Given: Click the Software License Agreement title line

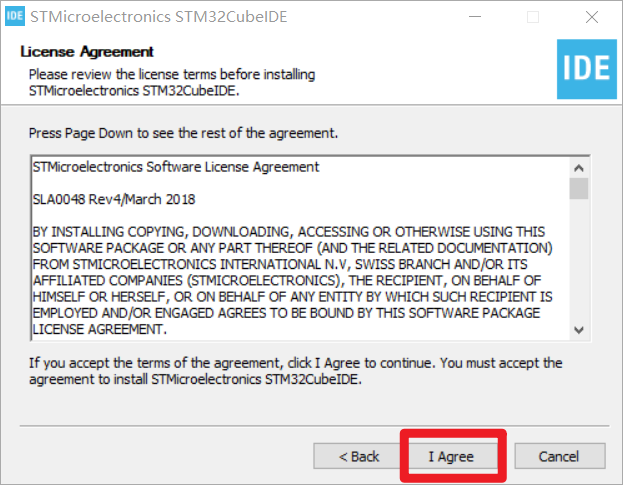Looking at the screenshot, I should tap(176, 167).
